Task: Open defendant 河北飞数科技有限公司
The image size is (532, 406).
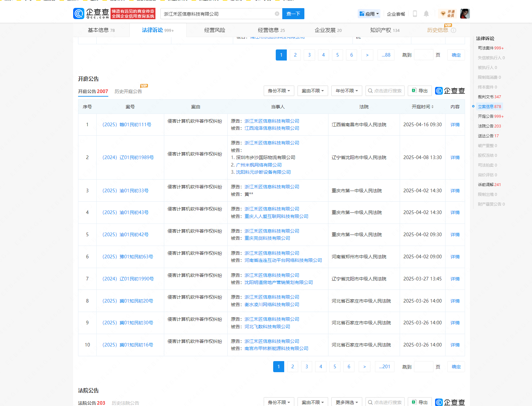Action: click(x=267, y=327)
